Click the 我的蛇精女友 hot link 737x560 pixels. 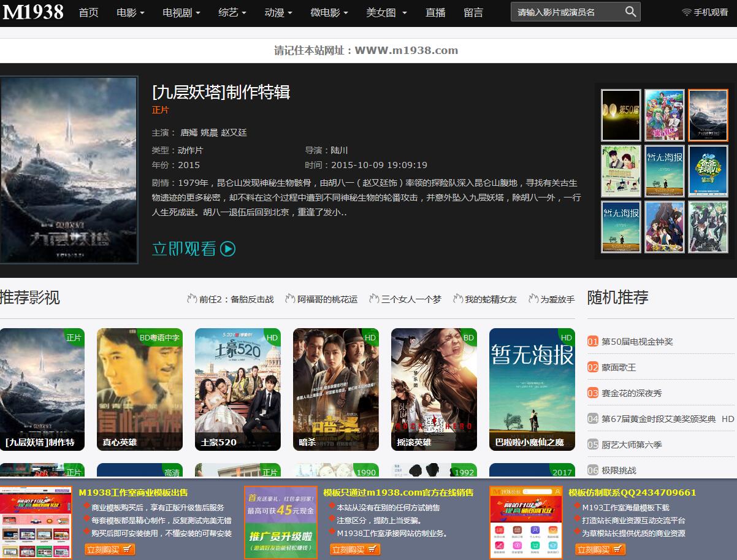tap(491, 299)
